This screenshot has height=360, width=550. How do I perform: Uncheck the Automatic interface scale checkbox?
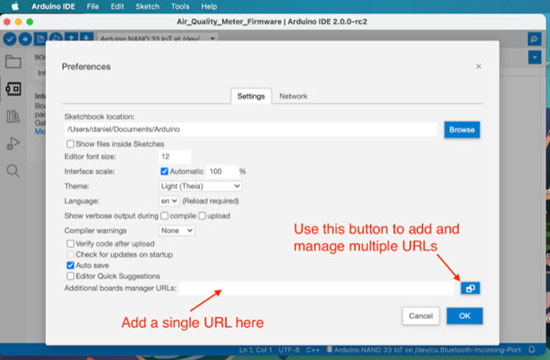point(164,171)
